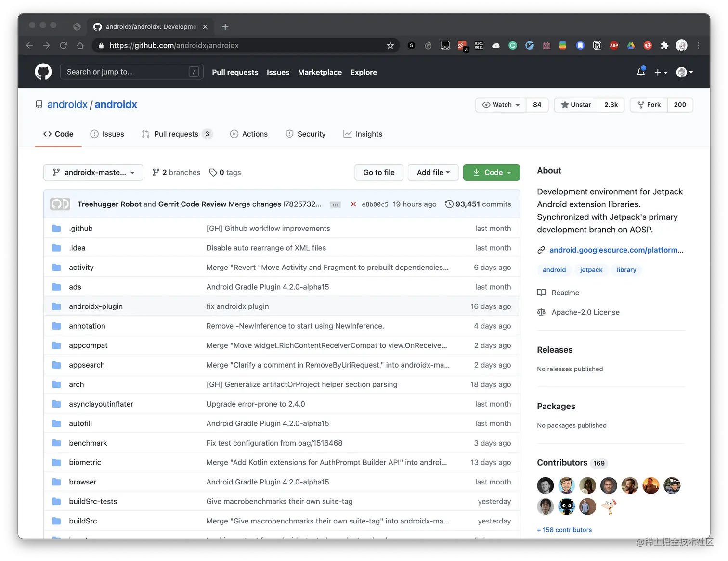This screenshot has height=561, width=728.
Task: Switch to the Issues repository tab
Action: [x=107, y=134]
